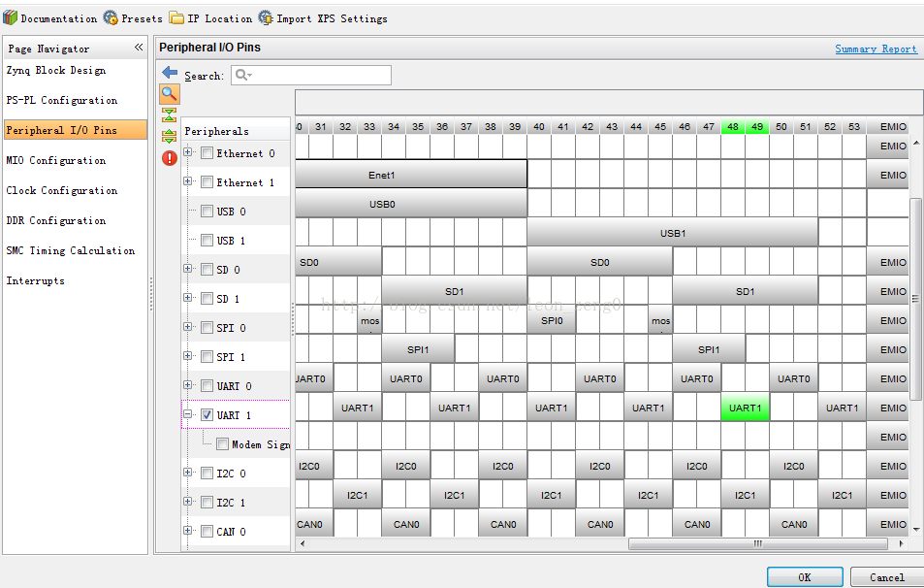Open DDR Configuration page
Screen dimensions: 924x588
click(56, 220)
